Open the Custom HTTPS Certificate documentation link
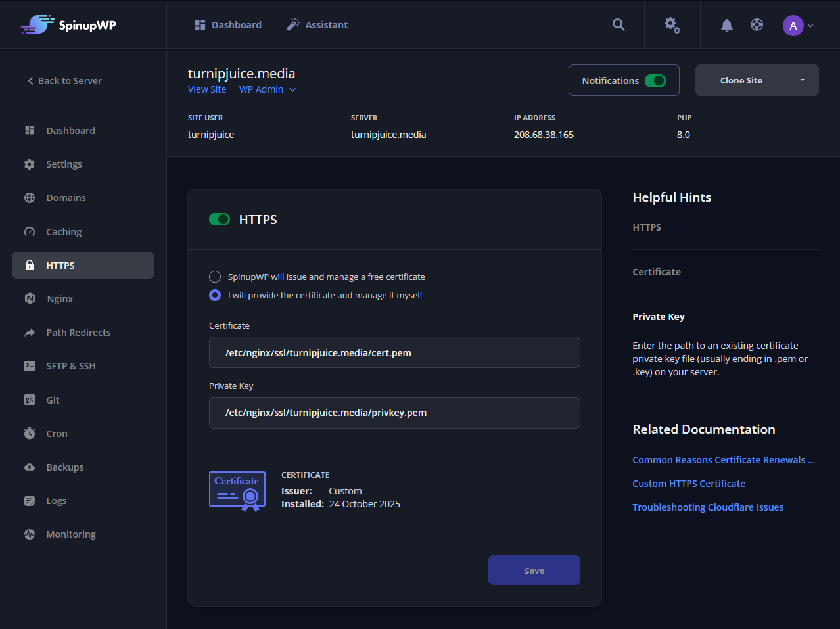Screen dimensions: 840x629 688,484
